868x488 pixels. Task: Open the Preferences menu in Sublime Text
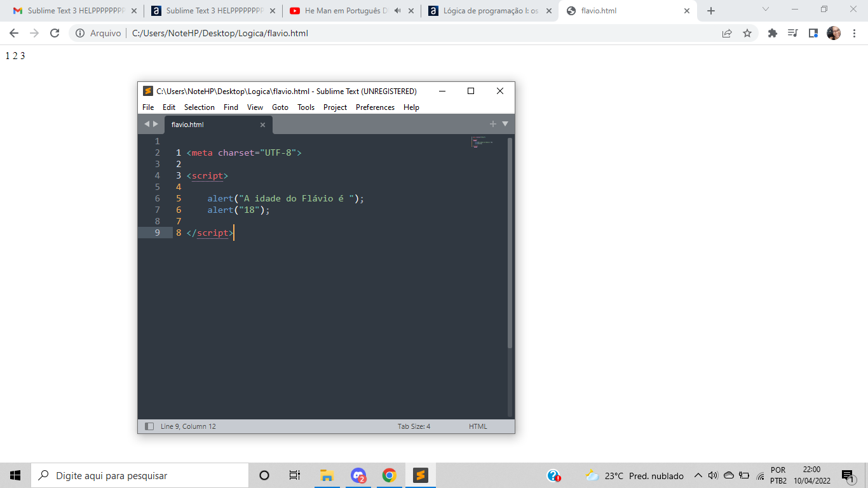click(375, 107)
